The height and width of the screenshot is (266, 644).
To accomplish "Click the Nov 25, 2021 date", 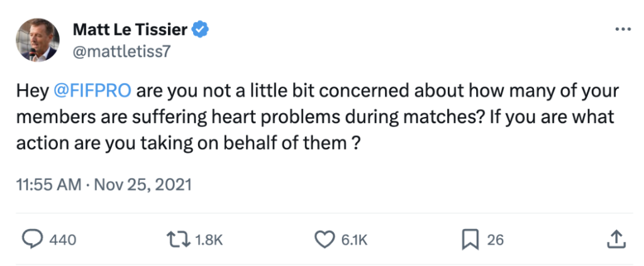I will [x=143, y=185].
